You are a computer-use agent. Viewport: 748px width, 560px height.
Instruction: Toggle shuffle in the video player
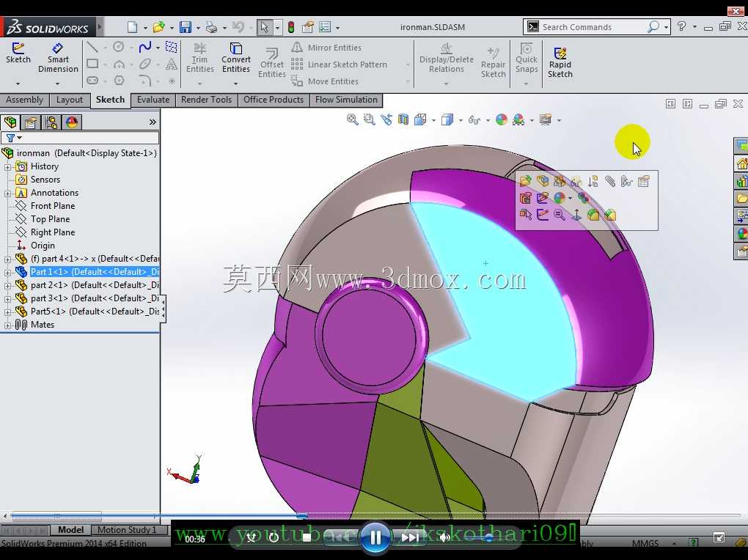point(252,537)
